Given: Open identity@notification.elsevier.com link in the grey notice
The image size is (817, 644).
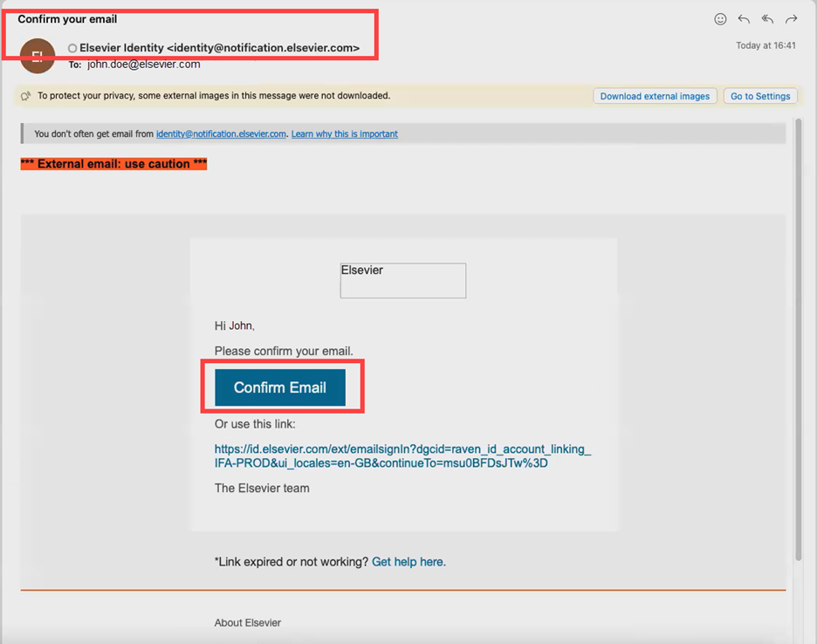Looking at the screenshot, I should [221, 134].
